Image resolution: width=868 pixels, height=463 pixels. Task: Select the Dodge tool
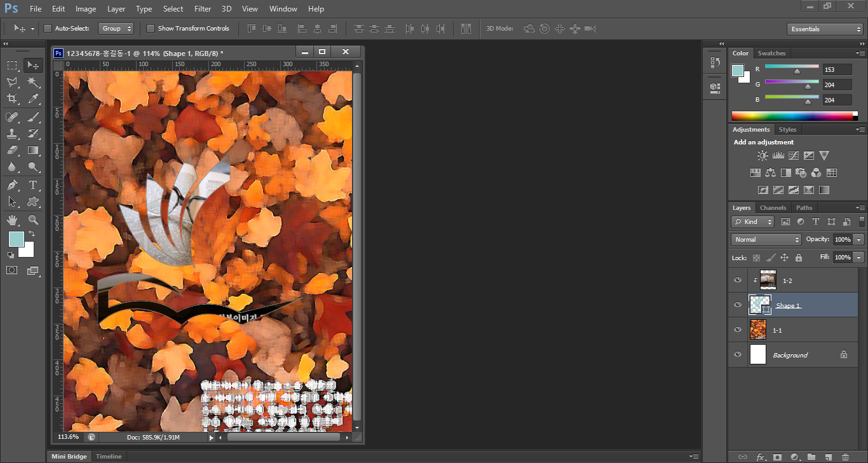pyautogui.click(x=33, y=167)
